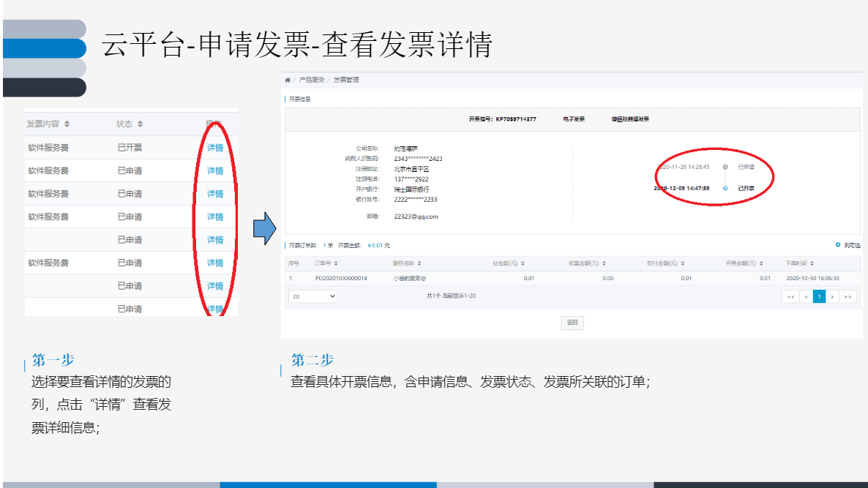The height and width of the screenshot is (488, 868).
Task: Click the home icon in the breadcrumb
Action: click(x=288, y=80)
